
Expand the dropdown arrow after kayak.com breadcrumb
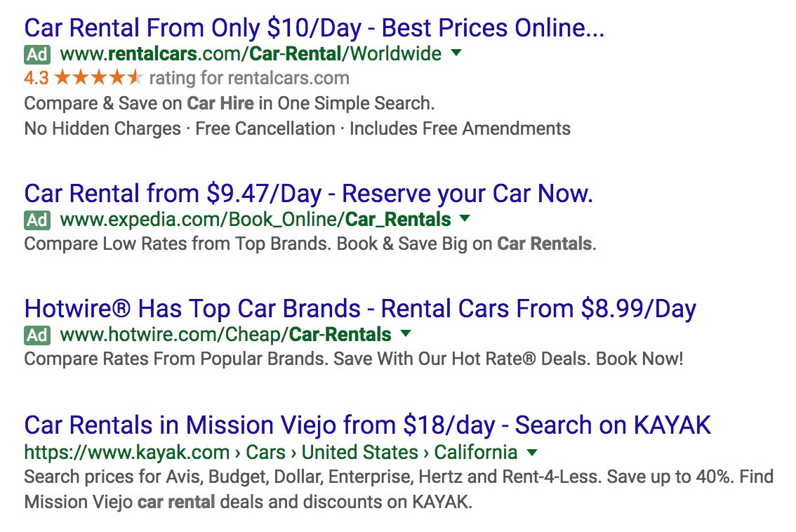[532, 451]
